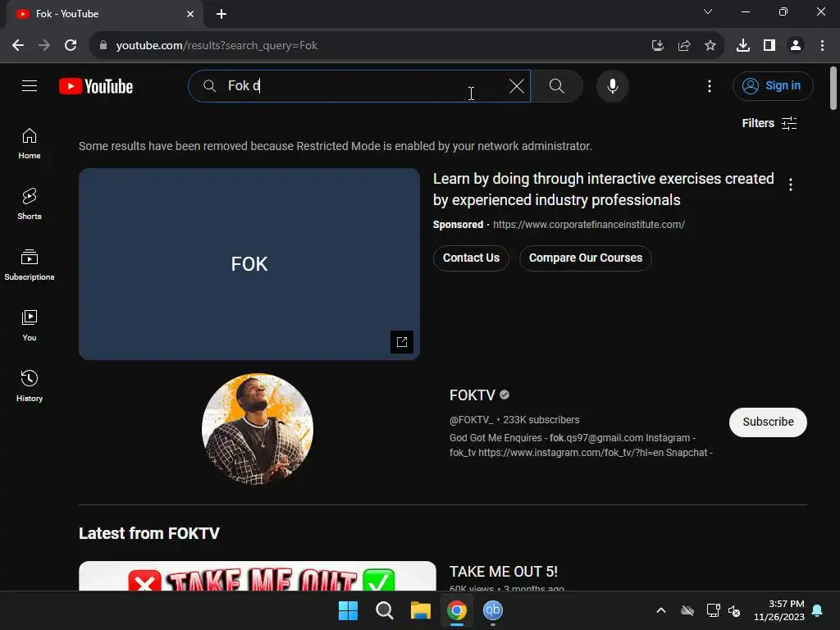Click inside the YouTube search field
Viewport: 840px width, 630px height.
[x=359, y=85]
